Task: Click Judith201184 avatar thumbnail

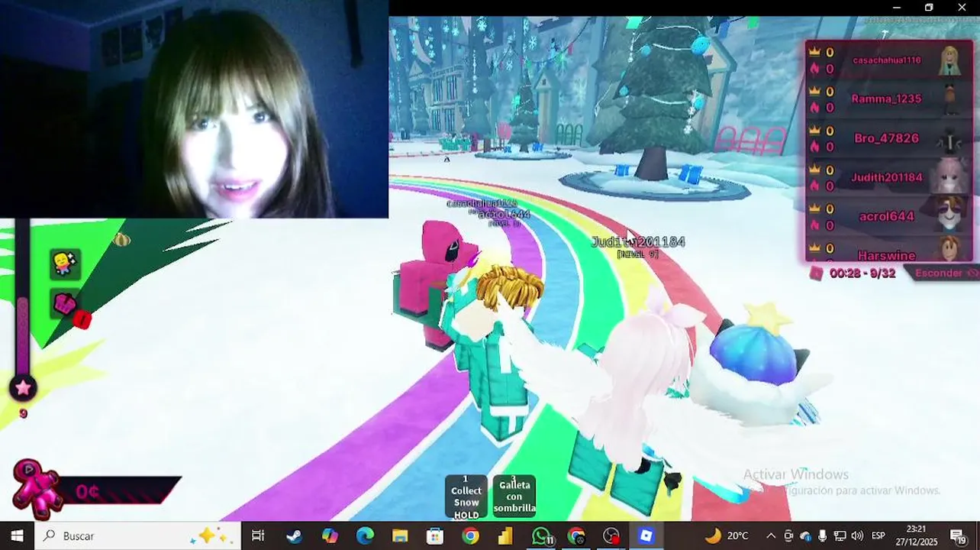Action: pos(950,177)
